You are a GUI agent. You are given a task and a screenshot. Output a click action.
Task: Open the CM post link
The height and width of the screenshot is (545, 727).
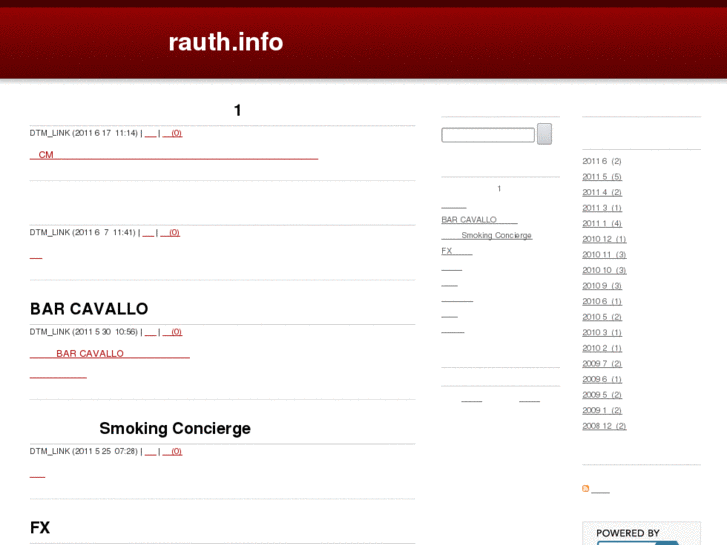(174, 155)
